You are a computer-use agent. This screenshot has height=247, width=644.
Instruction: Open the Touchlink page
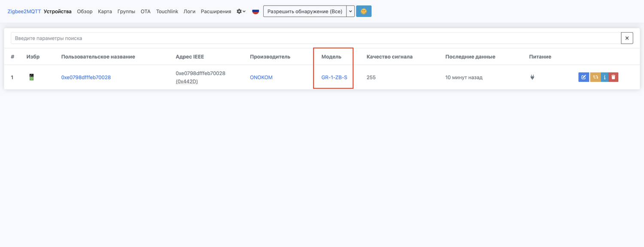pyautogui.click(x=167, y=12)
